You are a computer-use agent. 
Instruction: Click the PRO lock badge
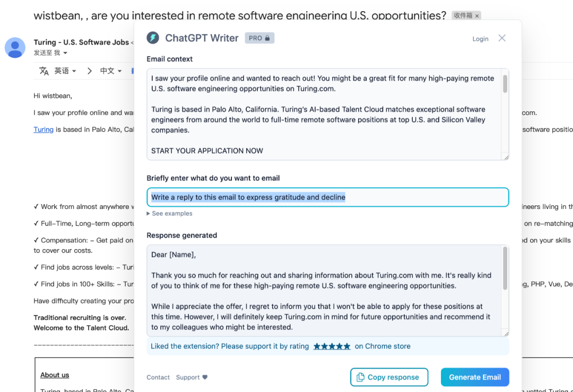[259, 38]
